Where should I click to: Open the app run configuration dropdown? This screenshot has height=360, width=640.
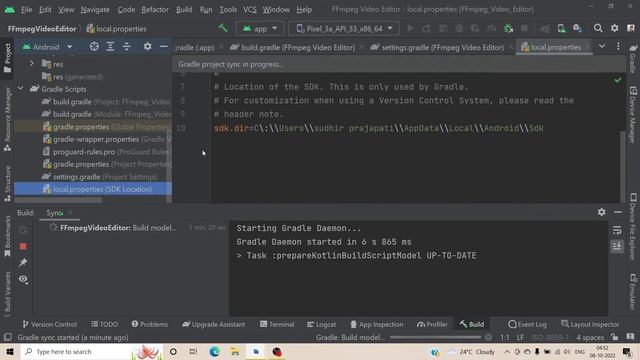(259, 29)
